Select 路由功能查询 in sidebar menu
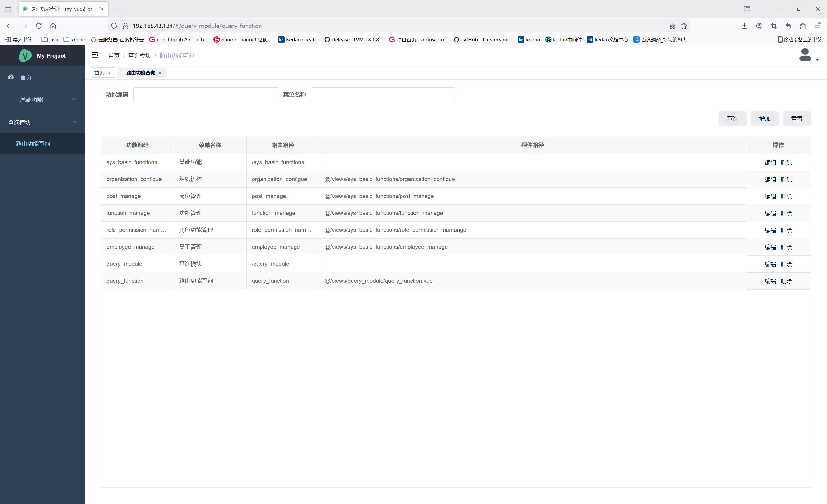Screen dimensions: 827x504 pyautogui.click(x=33, y=144)
